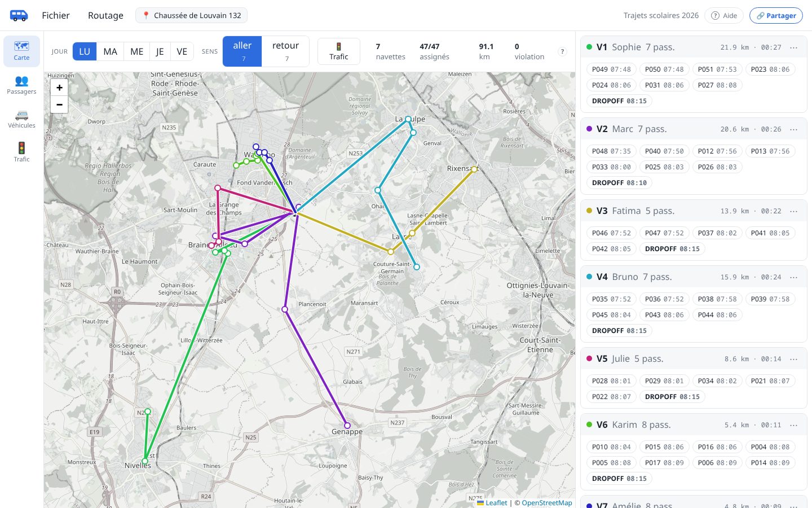
Task: Open the OpenStreetMap attribution link
Action: click(547, 503)
